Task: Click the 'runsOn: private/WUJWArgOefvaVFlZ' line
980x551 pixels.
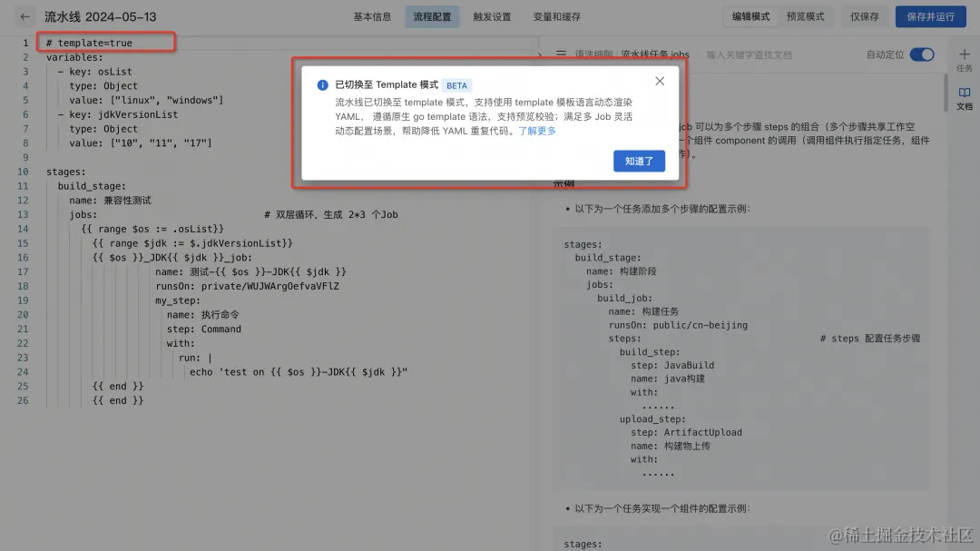Action: 248,287
